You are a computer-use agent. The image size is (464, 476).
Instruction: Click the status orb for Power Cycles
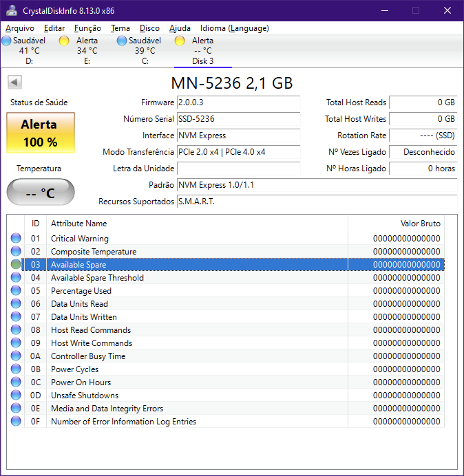17,369
